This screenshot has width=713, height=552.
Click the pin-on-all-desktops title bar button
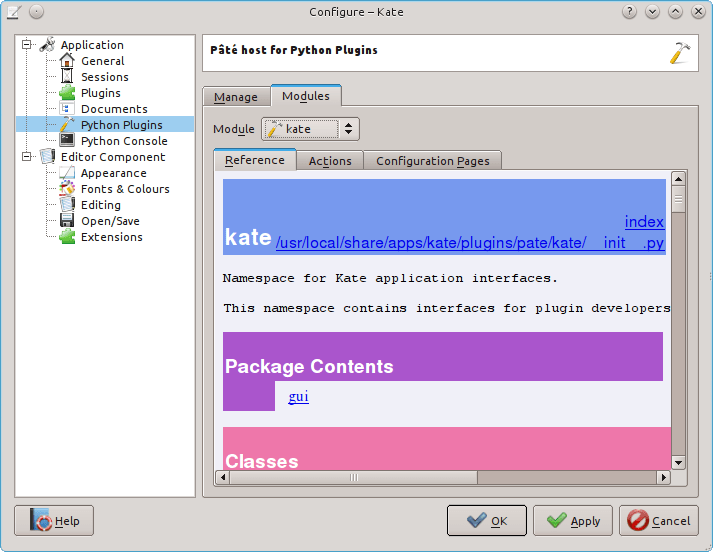36,12
